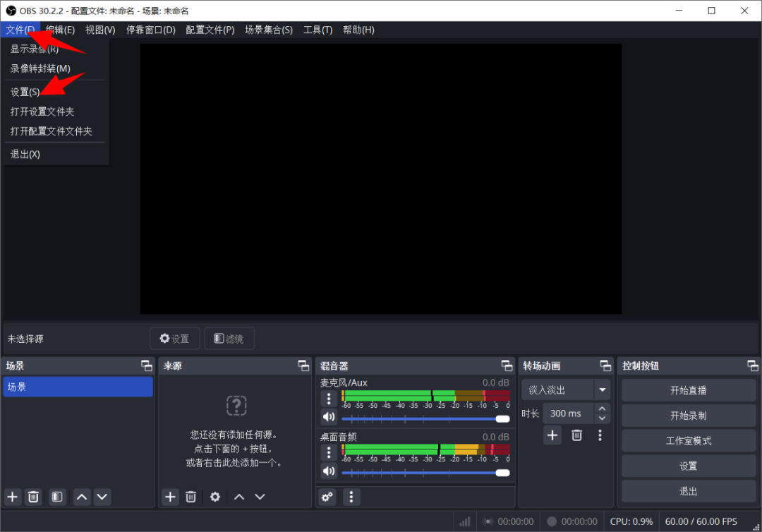Toggle 工作室模式 studio mode

(688, 441)
